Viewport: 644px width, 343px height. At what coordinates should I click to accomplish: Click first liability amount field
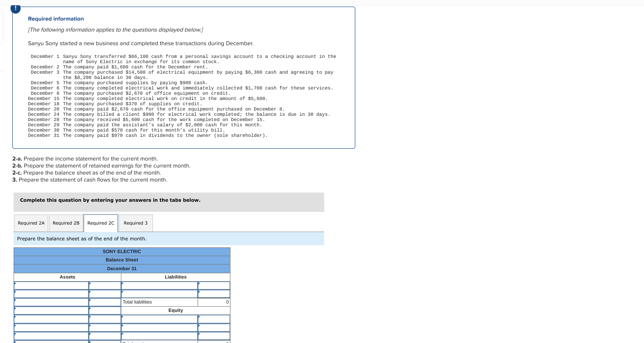click(x=214, y=286)
